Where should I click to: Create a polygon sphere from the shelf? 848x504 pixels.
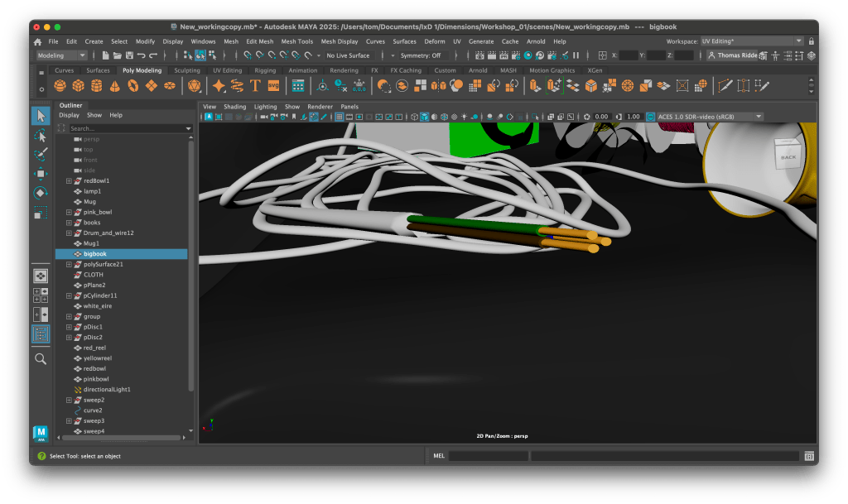click(x=60, y=86)
